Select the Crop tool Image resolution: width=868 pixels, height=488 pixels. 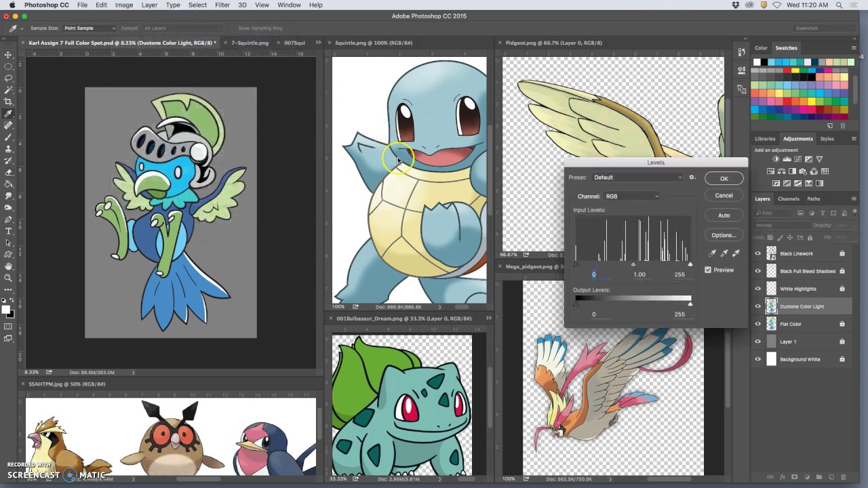8,102
